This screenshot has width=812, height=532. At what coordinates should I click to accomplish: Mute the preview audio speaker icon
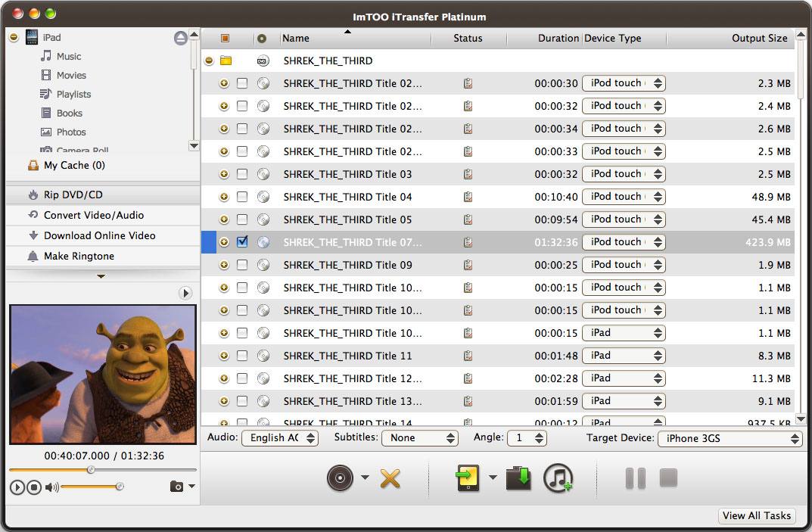[51, 487]
